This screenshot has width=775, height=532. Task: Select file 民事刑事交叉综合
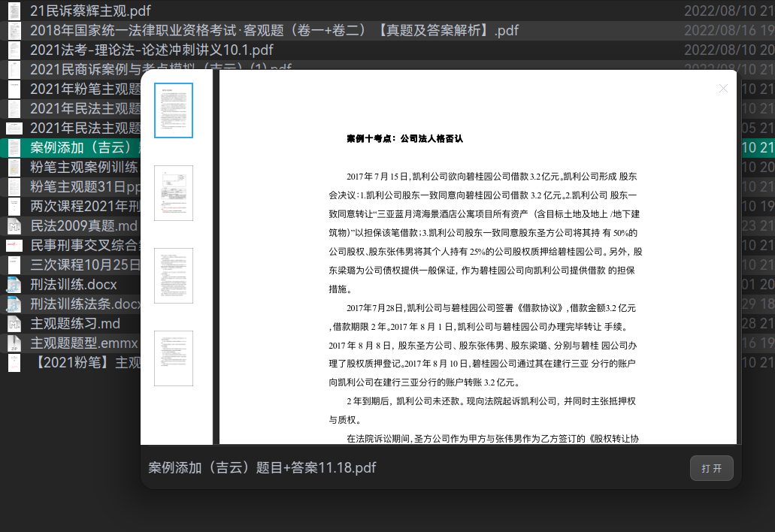[85, 245]
